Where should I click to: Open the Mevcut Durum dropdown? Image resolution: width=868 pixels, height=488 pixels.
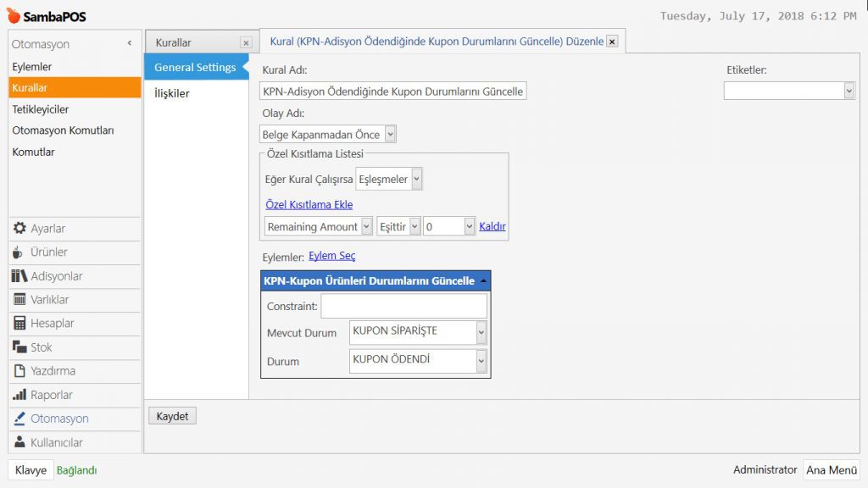(x=481, y=333)
